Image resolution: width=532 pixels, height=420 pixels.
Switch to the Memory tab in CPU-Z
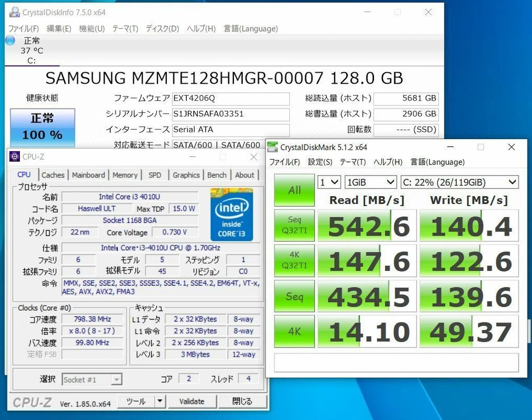click(125, 175)
